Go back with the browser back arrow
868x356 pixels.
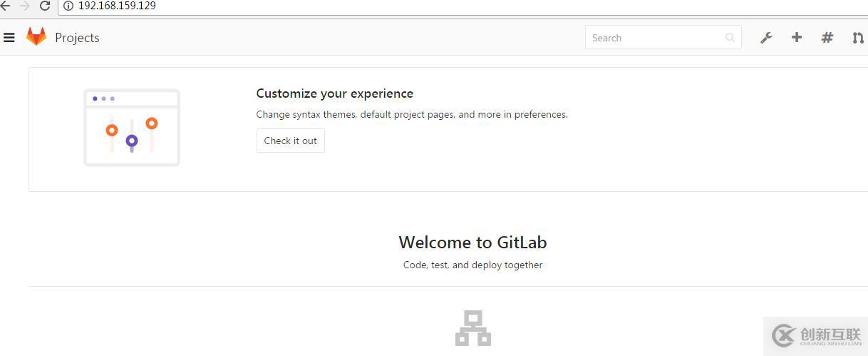tap(6, 6)
